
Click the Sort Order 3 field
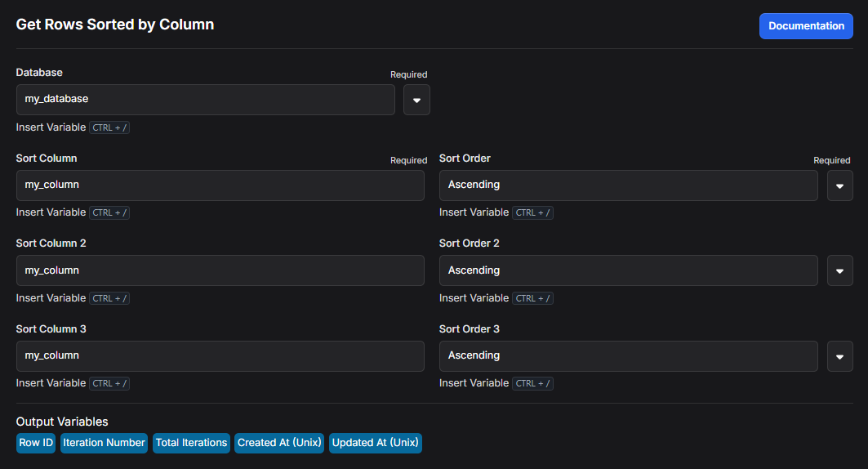point(628,356)
